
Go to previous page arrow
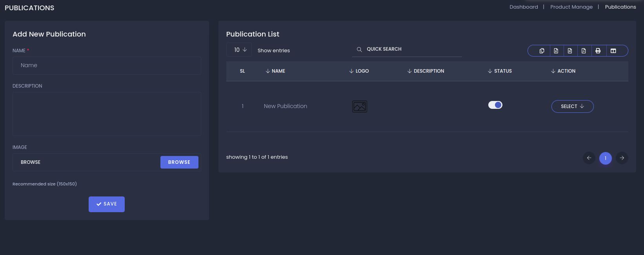point(589,158)
